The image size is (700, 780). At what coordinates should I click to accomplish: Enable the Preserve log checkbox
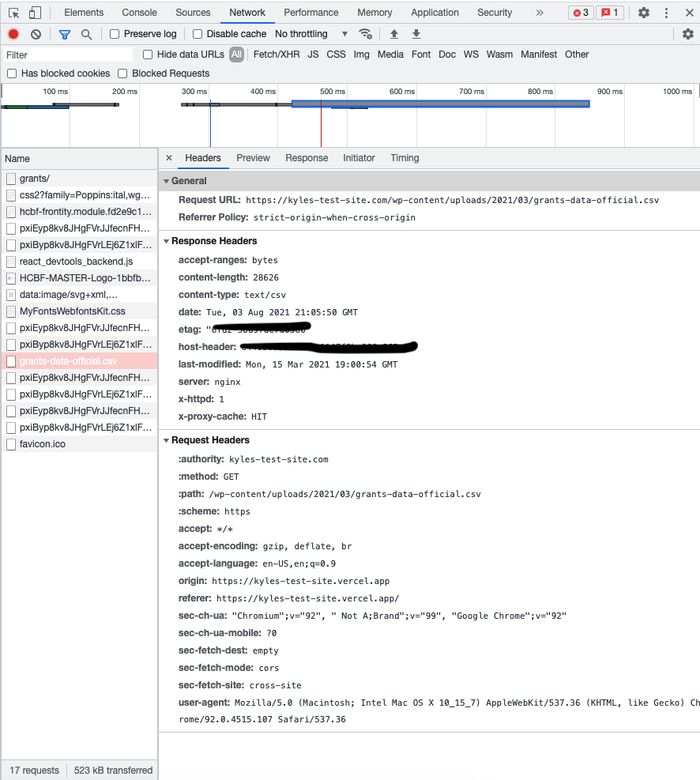tap(115, 34)
